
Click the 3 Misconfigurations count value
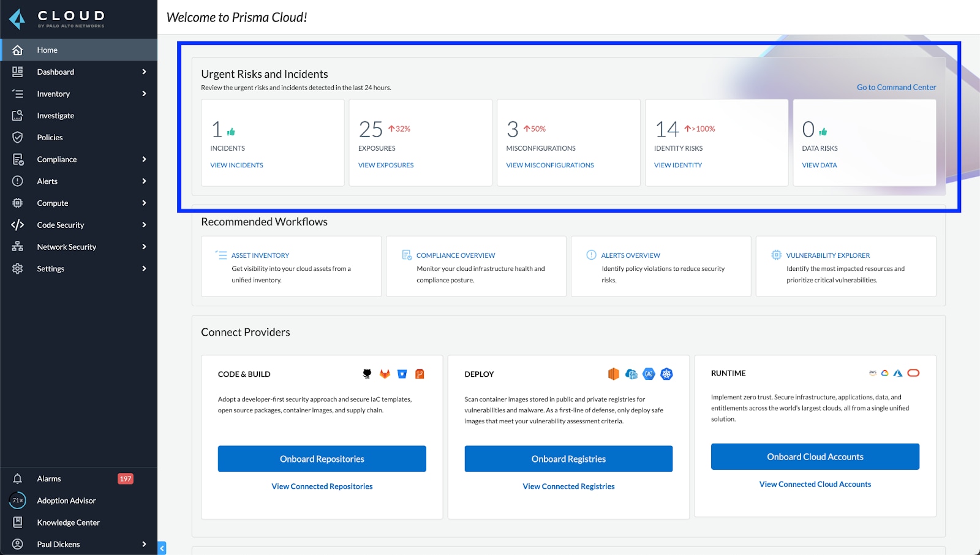[x=513, y=129]
